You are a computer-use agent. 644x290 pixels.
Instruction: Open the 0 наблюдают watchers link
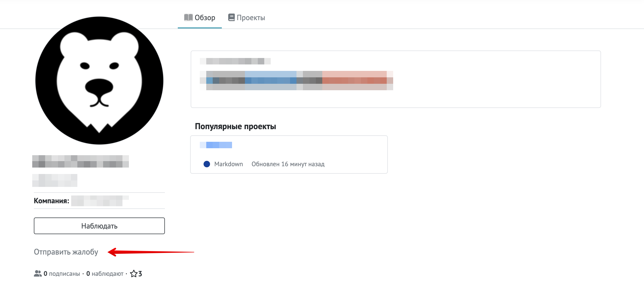pyautogui.click(x=105, y=274)
